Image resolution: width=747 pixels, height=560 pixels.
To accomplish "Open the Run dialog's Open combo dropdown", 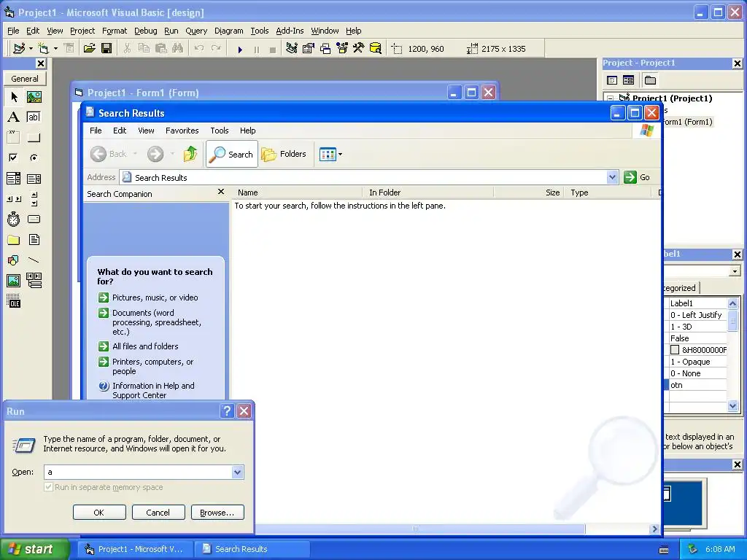I will pos(237,472).
